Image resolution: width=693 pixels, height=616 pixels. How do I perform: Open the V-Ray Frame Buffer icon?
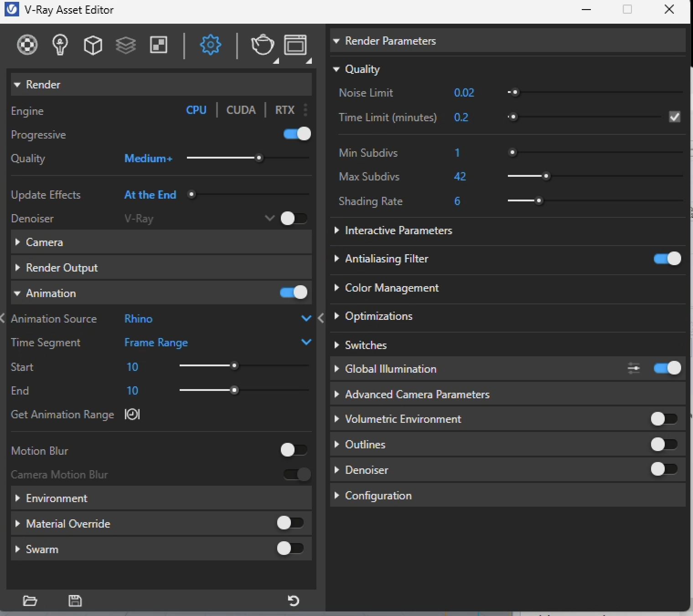pyautogui.click(x=295, y=45)
